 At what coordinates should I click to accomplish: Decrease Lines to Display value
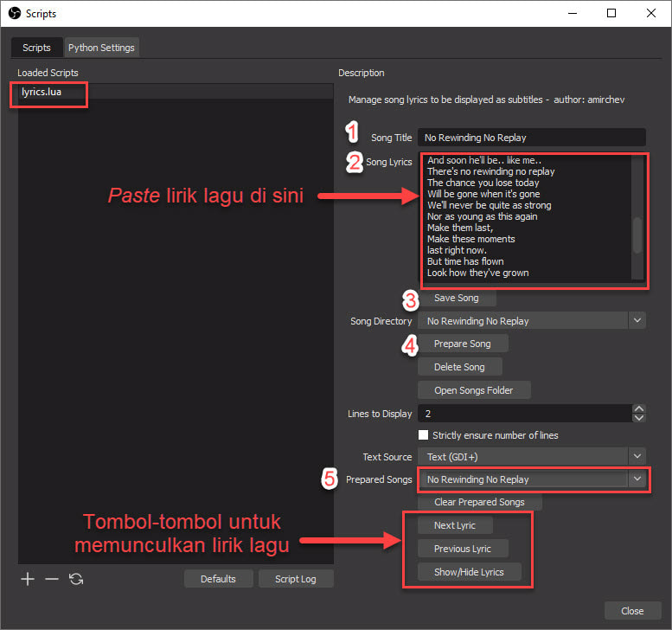coord(638,418)
